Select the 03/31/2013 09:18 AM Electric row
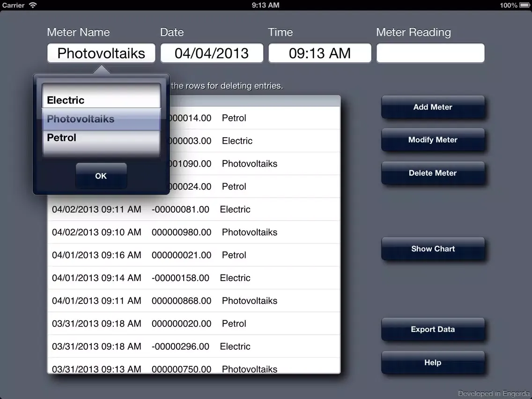This screenshot has width=532, height=399. [194, 346]
